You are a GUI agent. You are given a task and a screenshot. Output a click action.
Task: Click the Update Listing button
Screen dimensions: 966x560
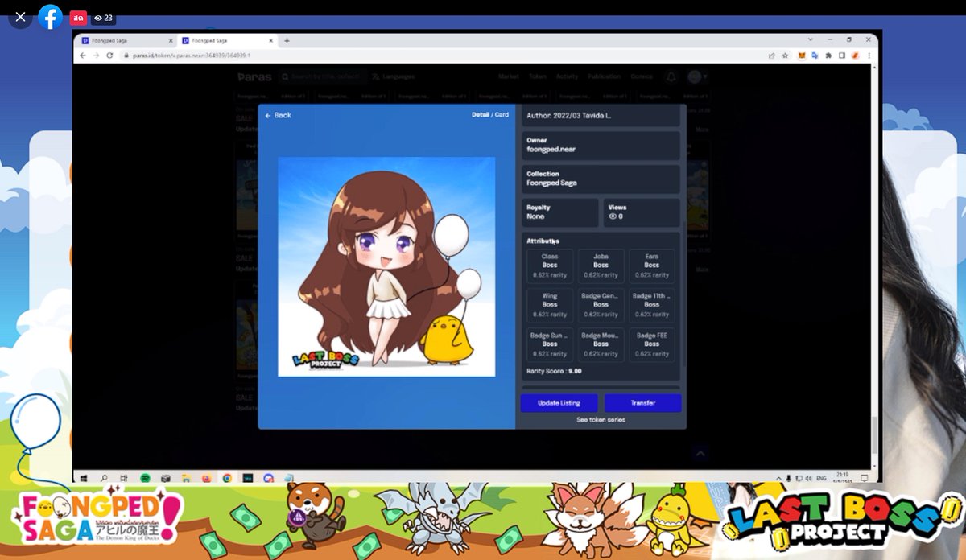tap(559, 402)
